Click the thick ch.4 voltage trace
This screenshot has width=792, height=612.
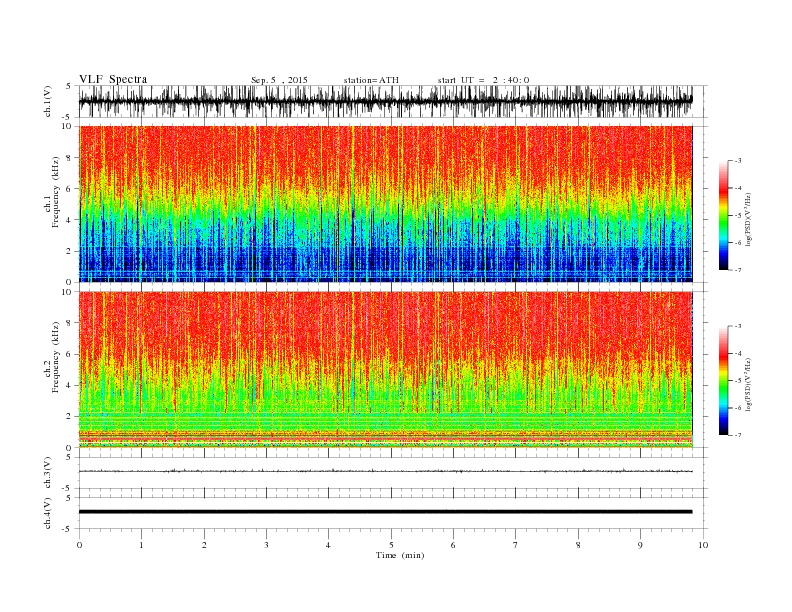tap(385, 512)
